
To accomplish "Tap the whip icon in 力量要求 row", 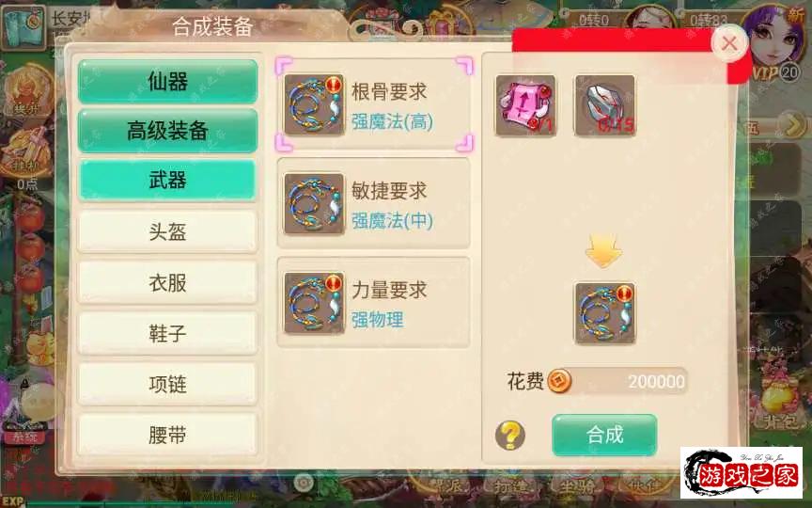I will pos(314,303).
